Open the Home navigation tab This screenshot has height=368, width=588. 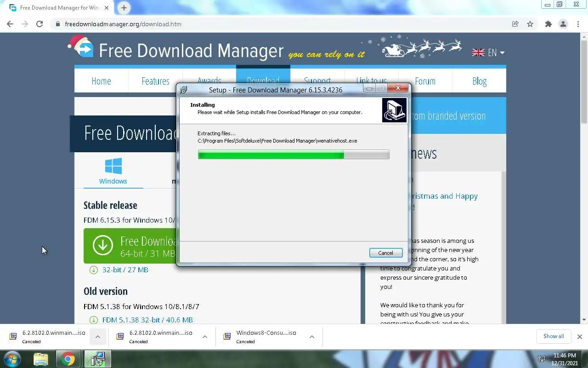click(101, 81)
